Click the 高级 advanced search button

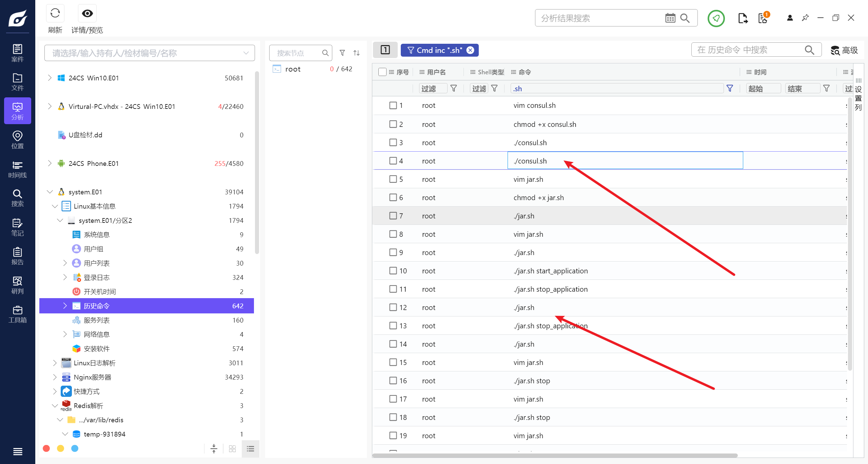pos(844,50)
